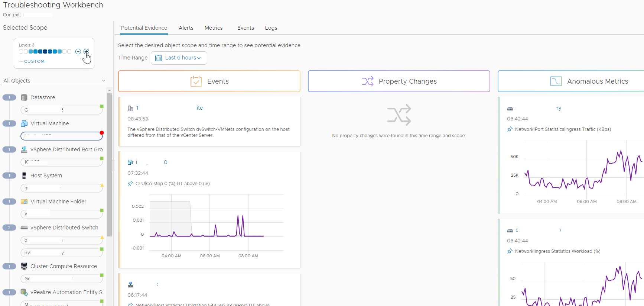Adjust the scope Levels slider bar

[x=45, y=52]
